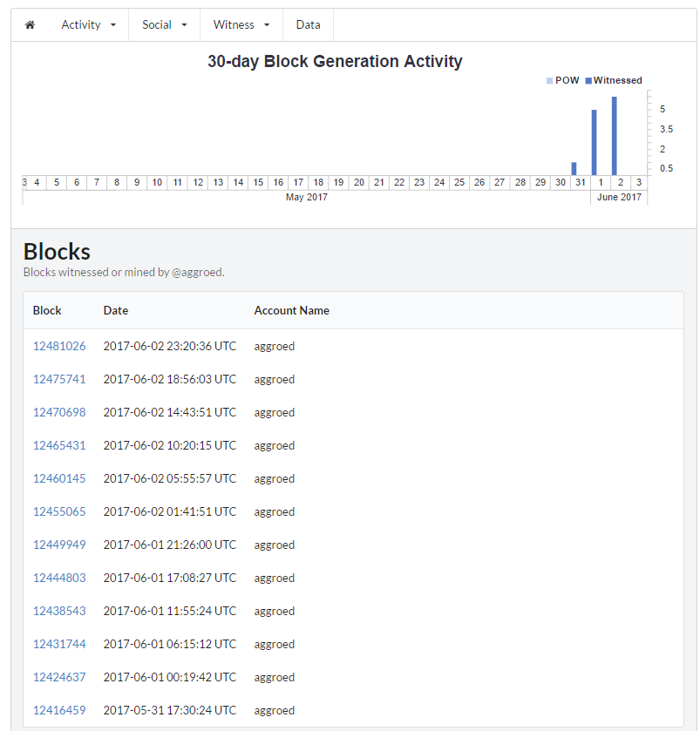Click the June 2 witnessed bar
This screenshot has width=700, height=731.
pos(615,136)
